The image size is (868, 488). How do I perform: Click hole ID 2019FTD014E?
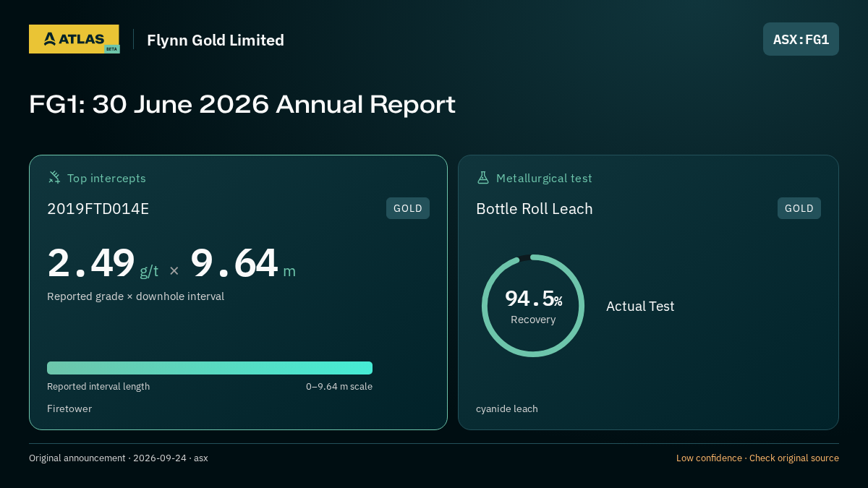click(98, 209)
